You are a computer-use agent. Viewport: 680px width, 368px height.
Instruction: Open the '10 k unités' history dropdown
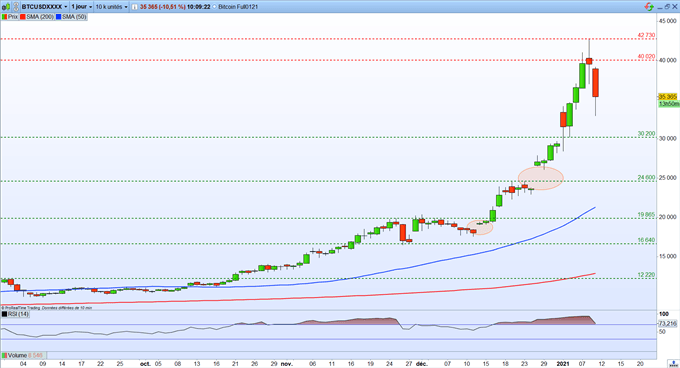coord(112,7)
